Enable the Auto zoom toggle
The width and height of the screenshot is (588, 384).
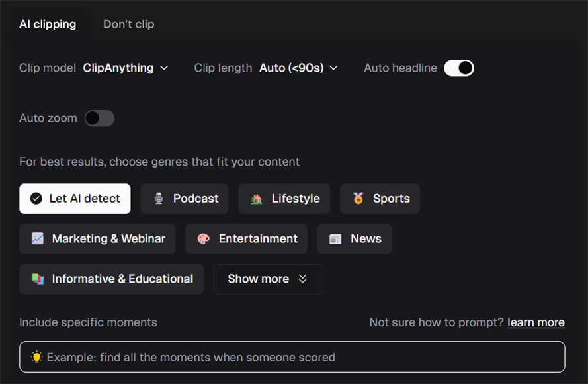(99, 119)
